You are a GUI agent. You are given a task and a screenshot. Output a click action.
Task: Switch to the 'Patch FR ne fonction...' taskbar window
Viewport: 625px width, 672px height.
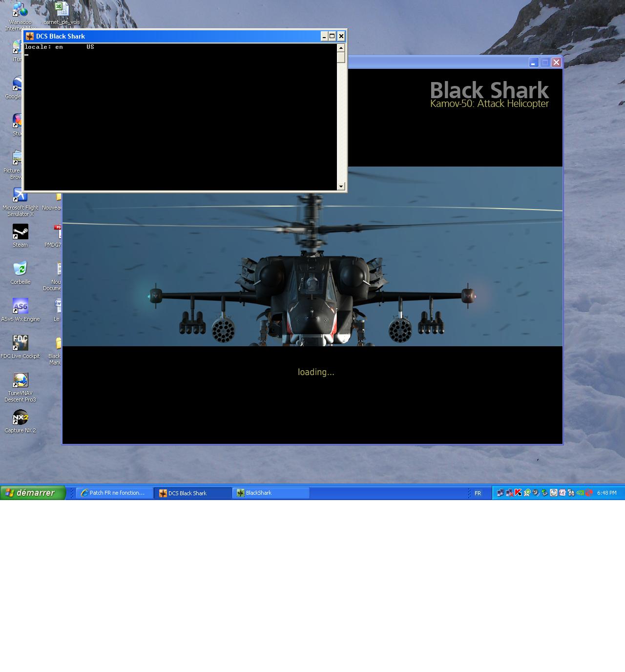coord(115,493)
